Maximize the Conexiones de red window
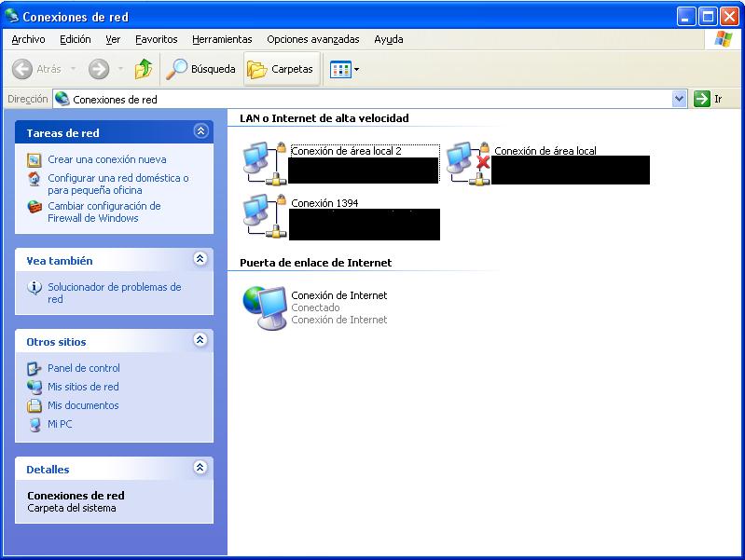Image resolution: width=745 pixels, height=560 pixels. click(708, 17)
